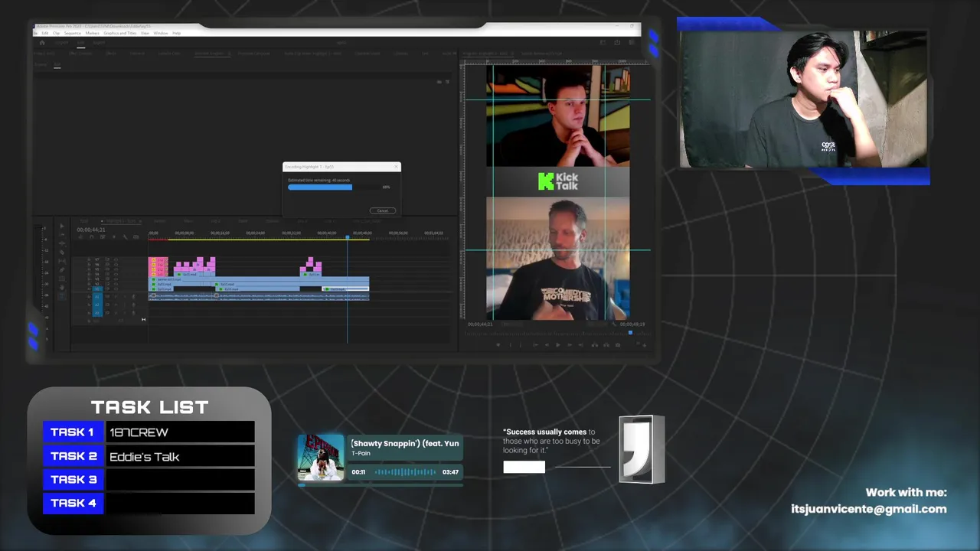Solo audio track A2
Viewport: 980px width, 551px height.
pos(125,305)
